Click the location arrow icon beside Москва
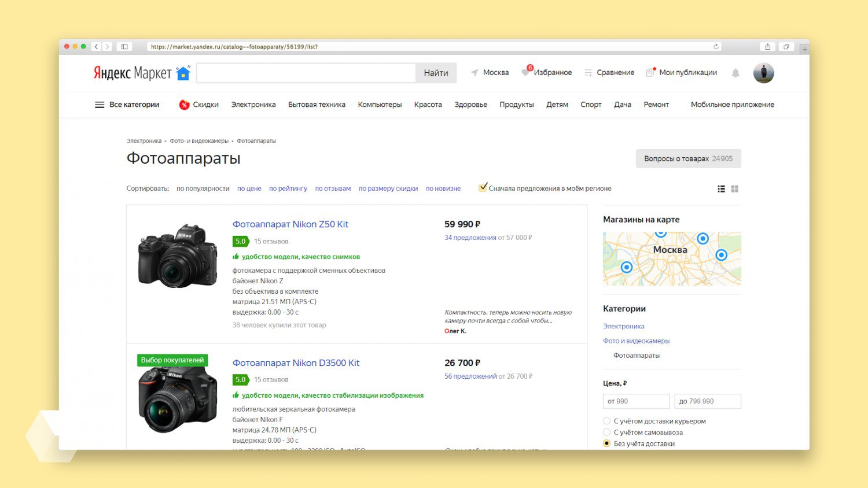 (475, 73)
